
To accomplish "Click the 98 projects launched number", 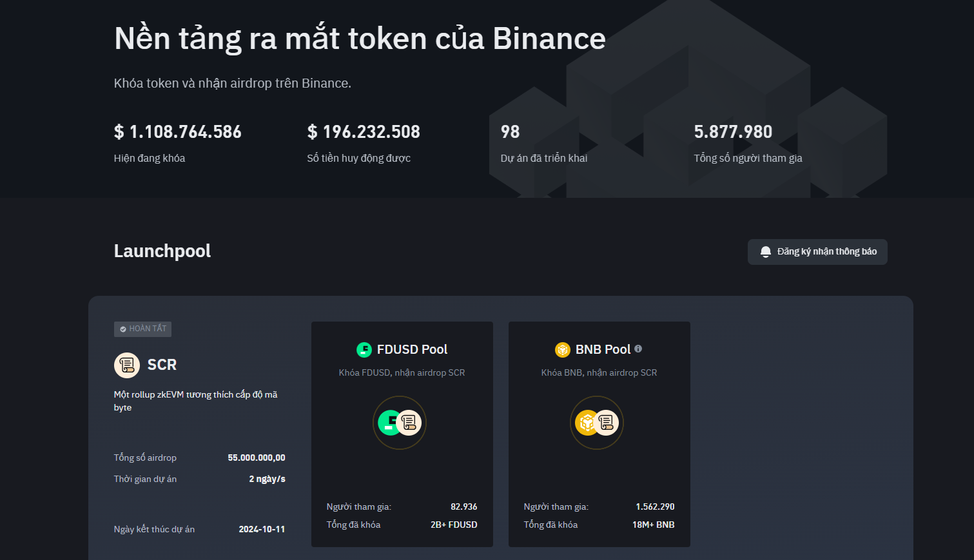I will pos(510,132).
